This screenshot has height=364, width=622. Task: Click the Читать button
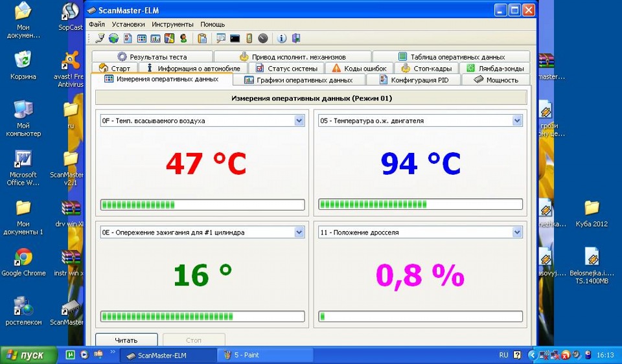pyautogui.click(x=126, y=340)
